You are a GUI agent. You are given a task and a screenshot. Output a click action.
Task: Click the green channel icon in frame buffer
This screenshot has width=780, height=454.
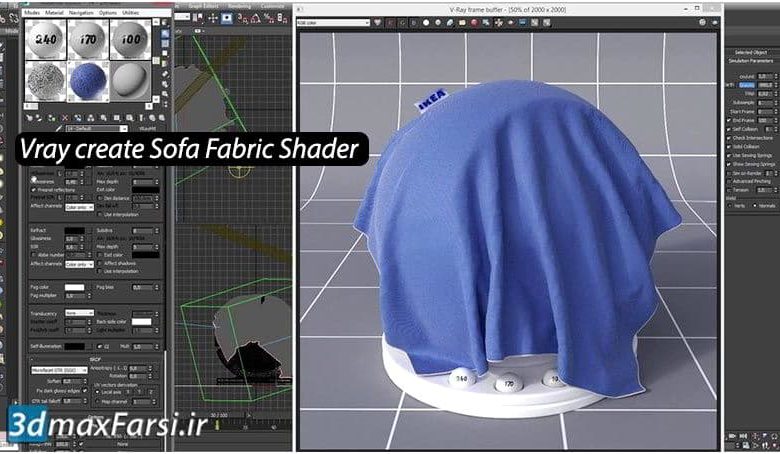click(402, 22)
